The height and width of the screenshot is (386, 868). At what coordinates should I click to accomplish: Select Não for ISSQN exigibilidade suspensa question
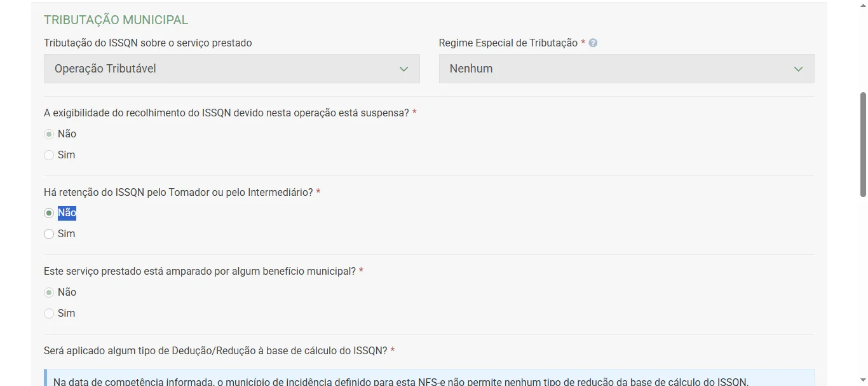(x=49, y=134)
